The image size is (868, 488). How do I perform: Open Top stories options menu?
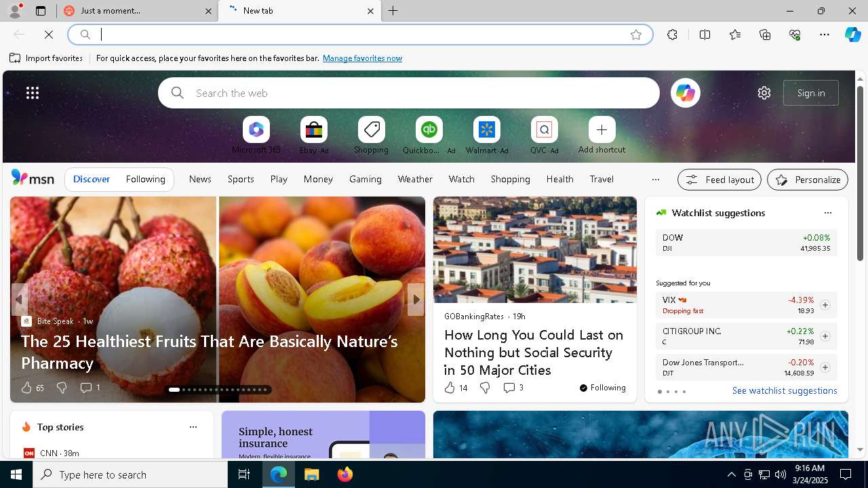pyautogui.click(x=193, y=427)
